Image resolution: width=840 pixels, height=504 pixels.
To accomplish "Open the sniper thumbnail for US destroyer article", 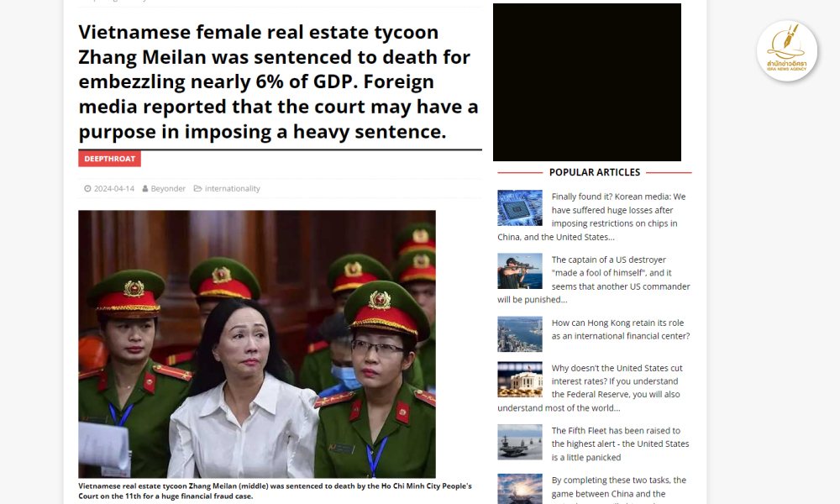I will 520,271.
